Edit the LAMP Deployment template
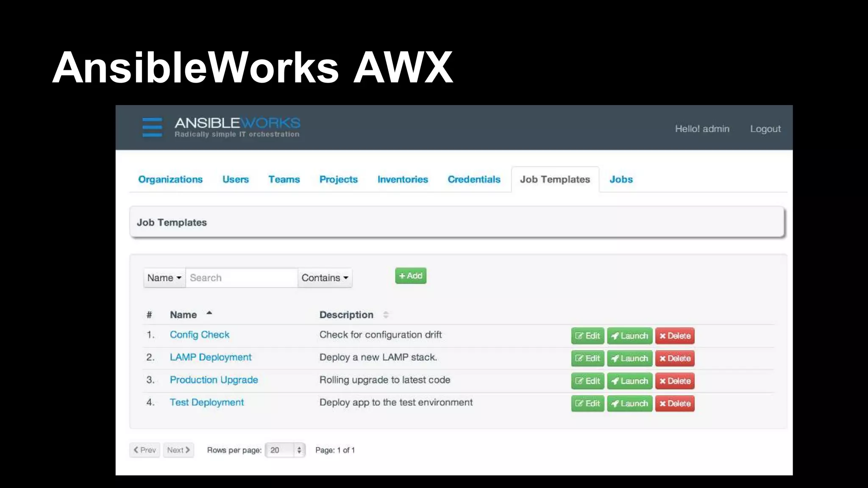The height and width of the screenshot is (488, 868). click(x=587, y=358)
